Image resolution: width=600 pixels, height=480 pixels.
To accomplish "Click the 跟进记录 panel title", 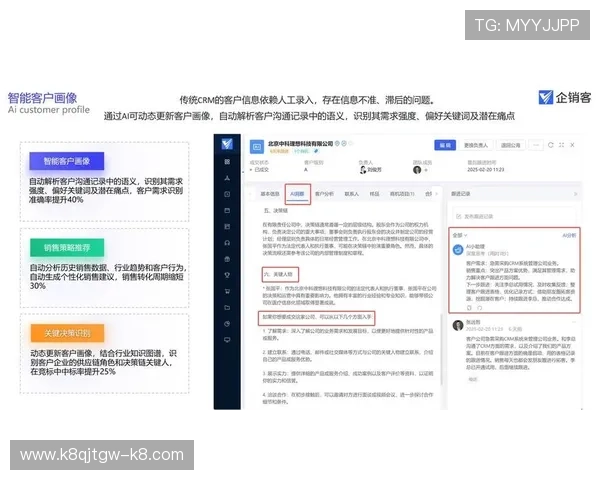I will click(460, 194).
